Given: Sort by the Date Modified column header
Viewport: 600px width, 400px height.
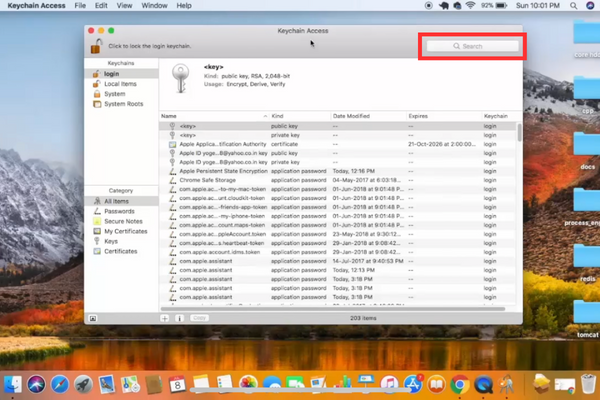Looking at the screenshot, I should [368, 116].
